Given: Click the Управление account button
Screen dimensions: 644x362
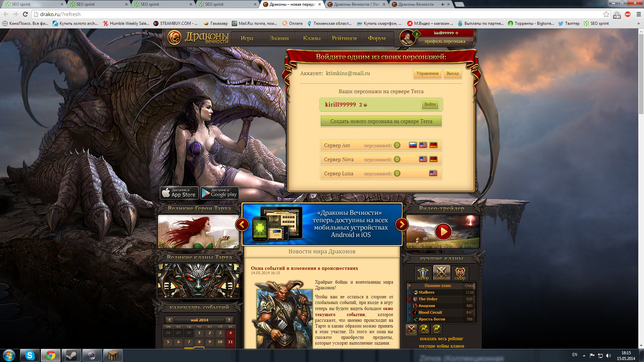Looking at the screenshot, I should (x=427, y=73).
